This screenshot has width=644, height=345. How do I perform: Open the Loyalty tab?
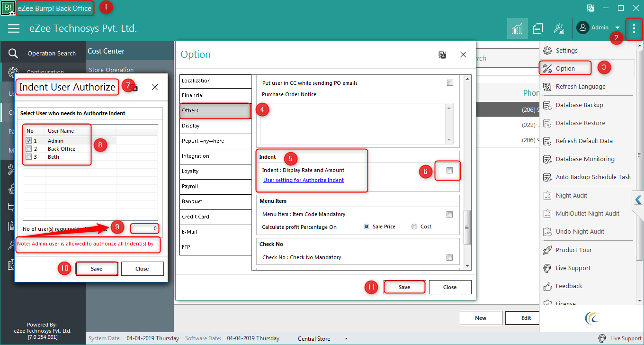[215, 171]
